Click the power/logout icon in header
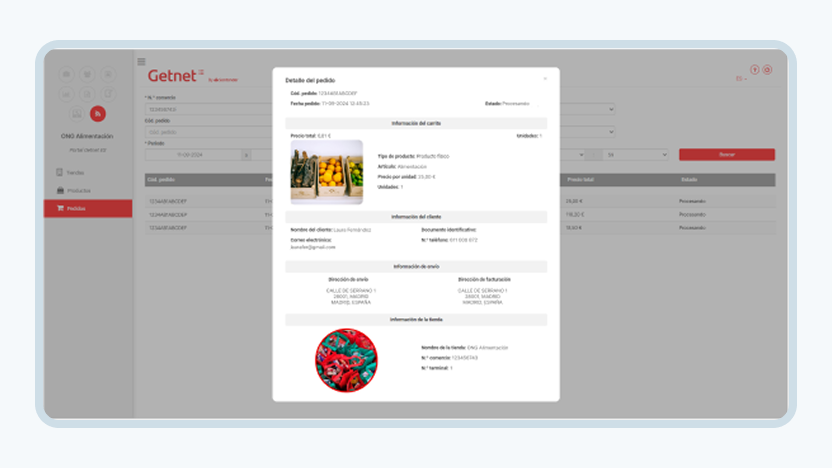The height and width of the screenshot is (468, 832). click(767, 70)
